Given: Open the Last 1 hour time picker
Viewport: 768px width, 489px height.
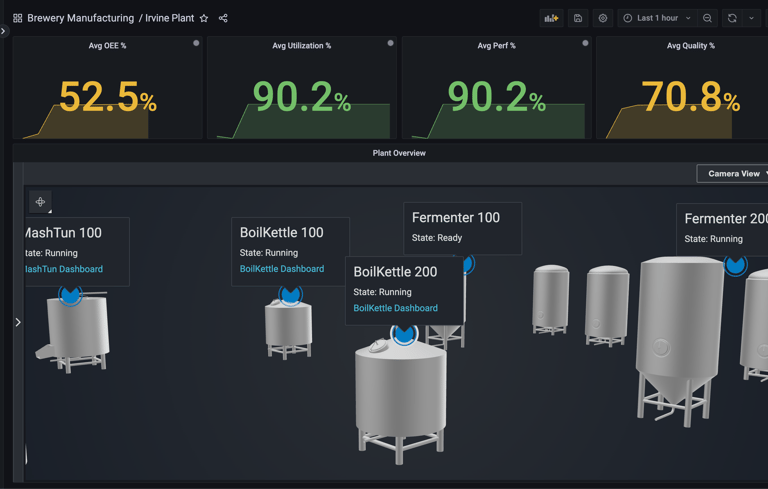Looking at the screenshot, I should click(x=657, y=18).
